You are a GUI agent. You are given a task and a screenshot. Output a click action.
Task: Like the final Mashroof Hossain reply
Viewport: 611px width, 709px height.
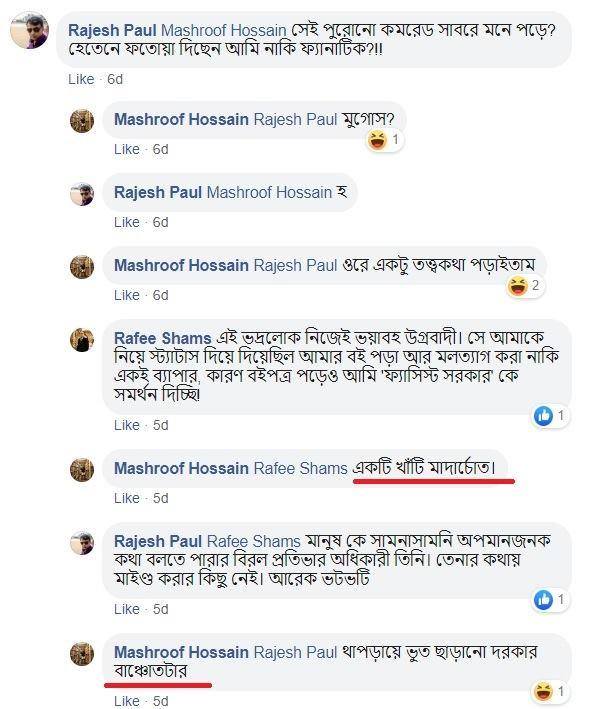[x=127, y=702]
